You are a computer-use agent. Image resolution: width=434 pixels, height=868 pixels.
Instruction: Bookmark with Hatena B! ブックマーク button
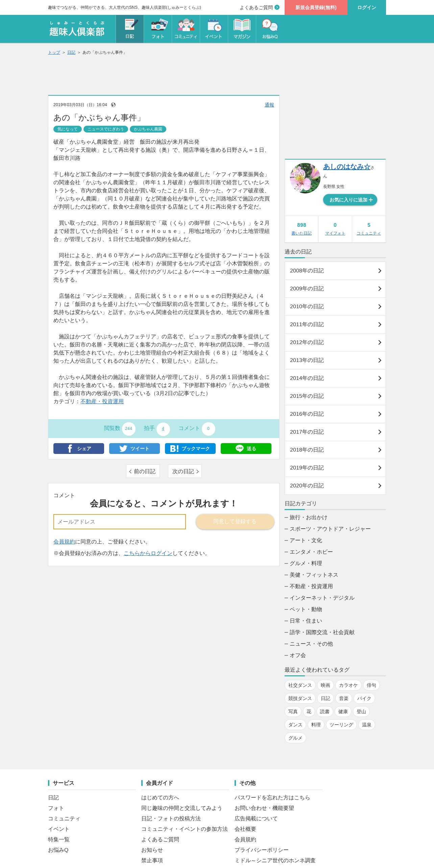190,449
